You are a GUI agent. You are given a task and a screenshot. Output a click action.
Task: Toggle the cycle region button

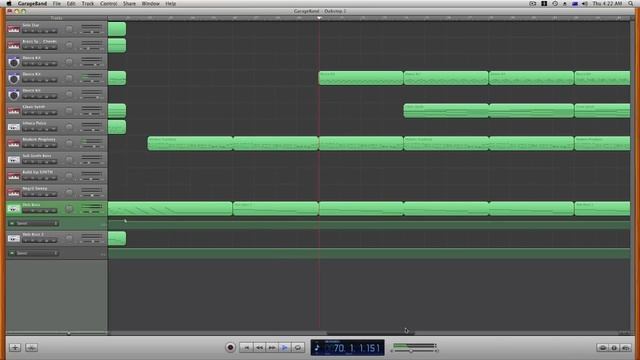pyautogui.click(x=298, y=347)
